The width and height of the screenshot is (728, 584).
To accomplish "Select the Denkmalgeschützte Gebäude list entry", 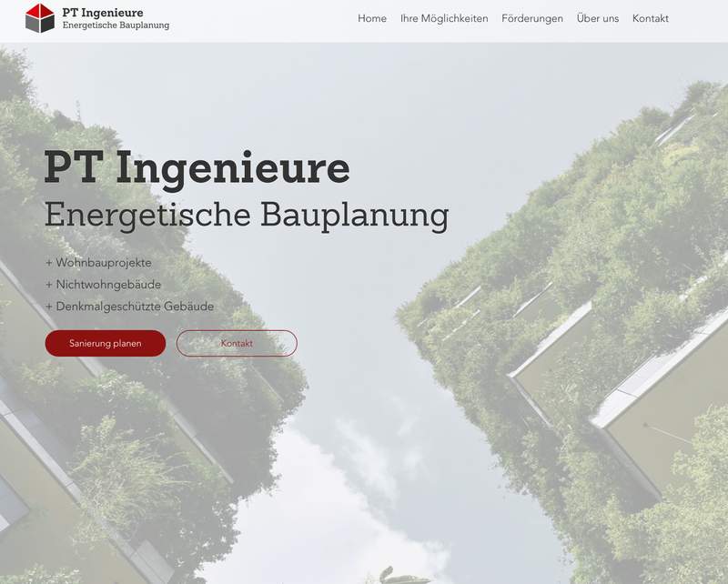I will pyautogui.click(x=135, y=307).
